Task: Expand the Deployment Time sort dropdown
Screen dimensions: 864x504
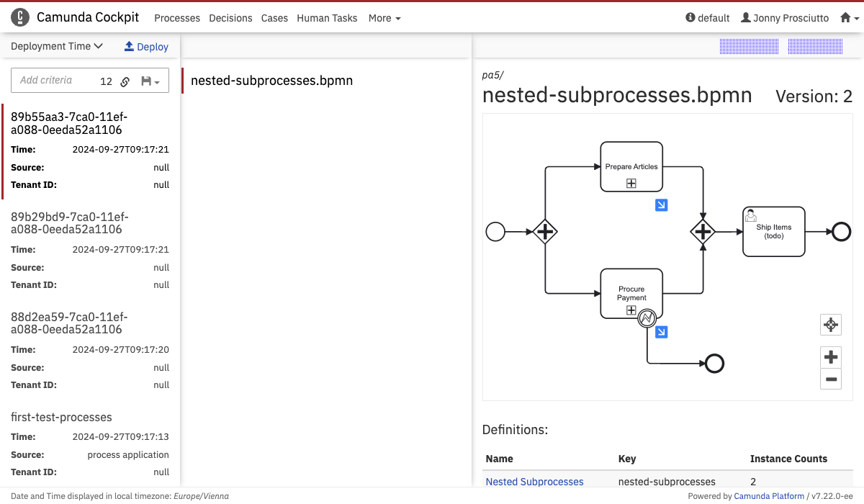Action: coord(57,46)
